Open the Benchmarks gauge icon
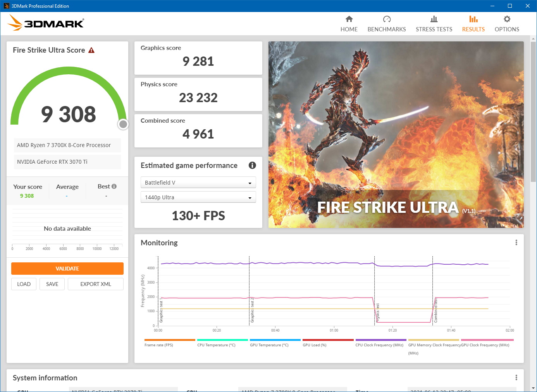Screen dimensions: 537x392 387,19
